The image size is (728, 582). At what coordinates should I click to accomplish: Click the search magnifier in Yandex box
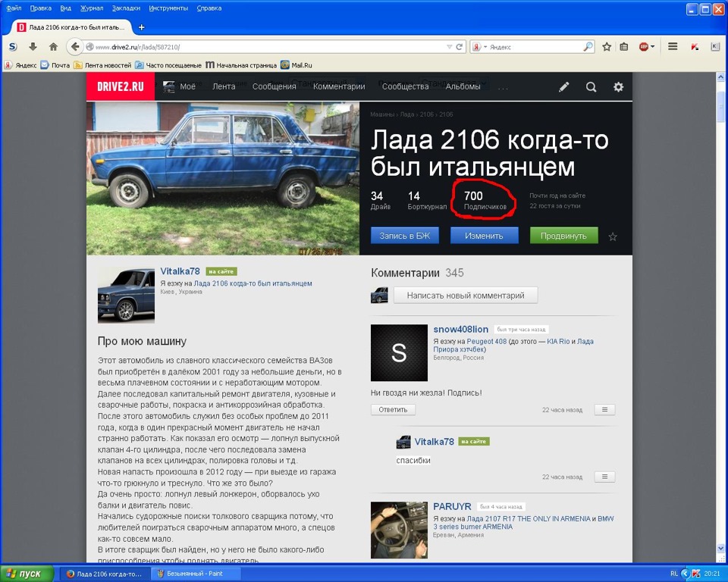coord(588,47)
